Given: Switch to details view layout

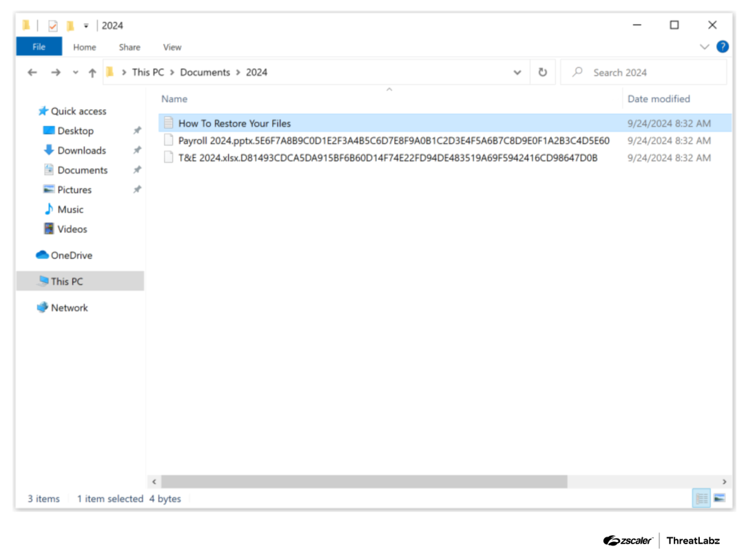Looking at the screenshot, I should [x=701, y=498].
